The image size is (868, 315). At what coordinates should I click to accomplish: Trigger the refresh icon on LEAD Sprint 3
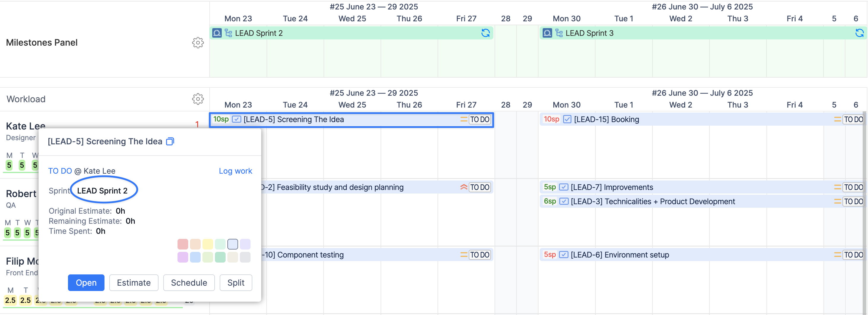(x=860, y=33)
